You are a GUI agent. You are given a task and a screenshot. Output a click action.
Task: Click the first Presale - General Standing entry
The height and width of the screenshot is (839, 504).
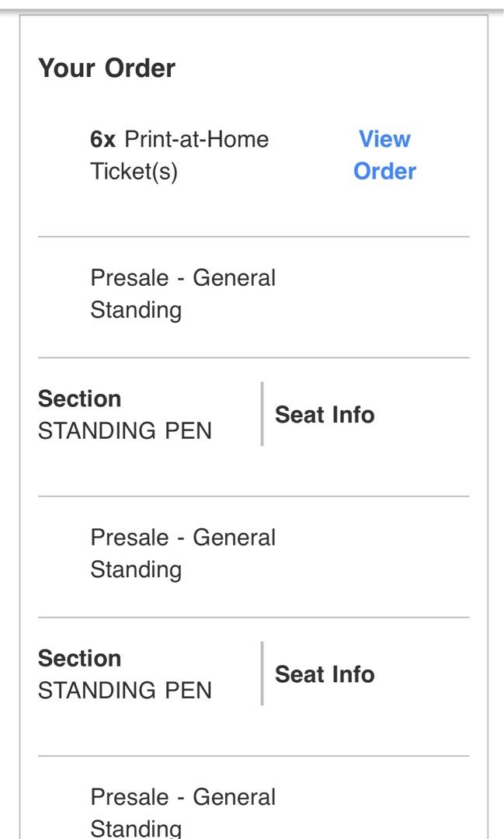click(183, 293)
